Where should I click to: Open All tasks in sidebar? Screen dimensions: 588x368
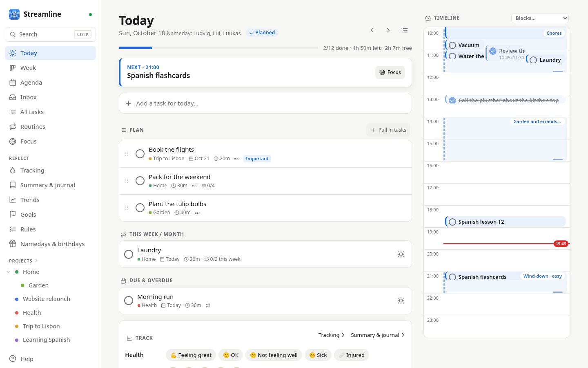coord(50,112)
